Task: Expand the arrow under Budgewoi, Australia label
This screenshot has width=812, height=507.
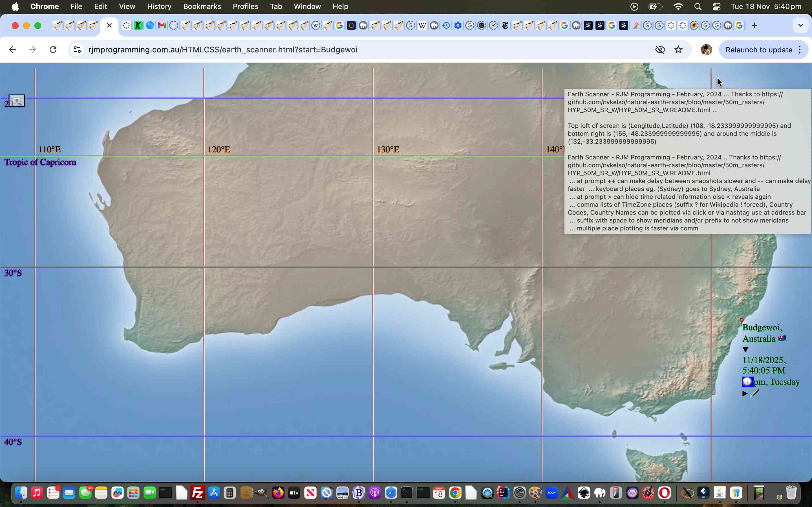Action: click(x=745, y=349)
